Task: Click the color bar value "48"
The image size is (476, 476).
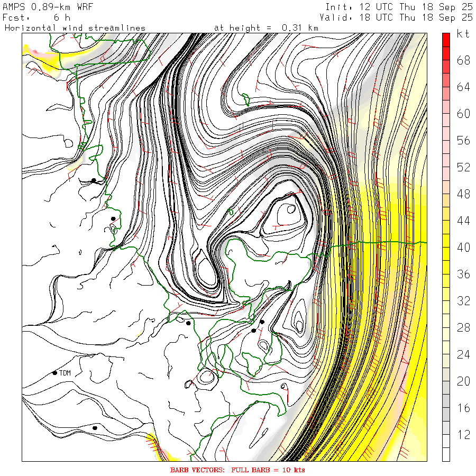Action: coord(463,194)
